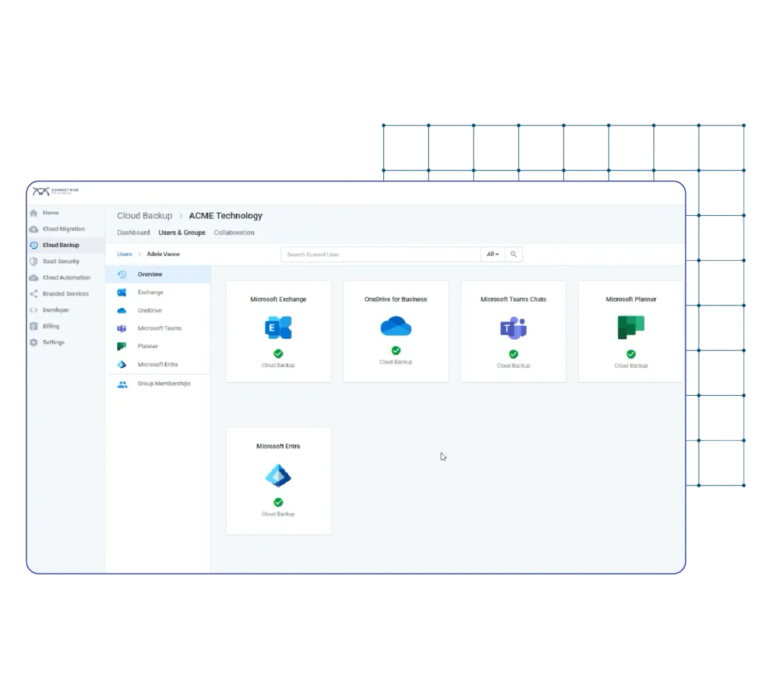Click green check on Microsoft Exchange card

[x=278, y=354]
